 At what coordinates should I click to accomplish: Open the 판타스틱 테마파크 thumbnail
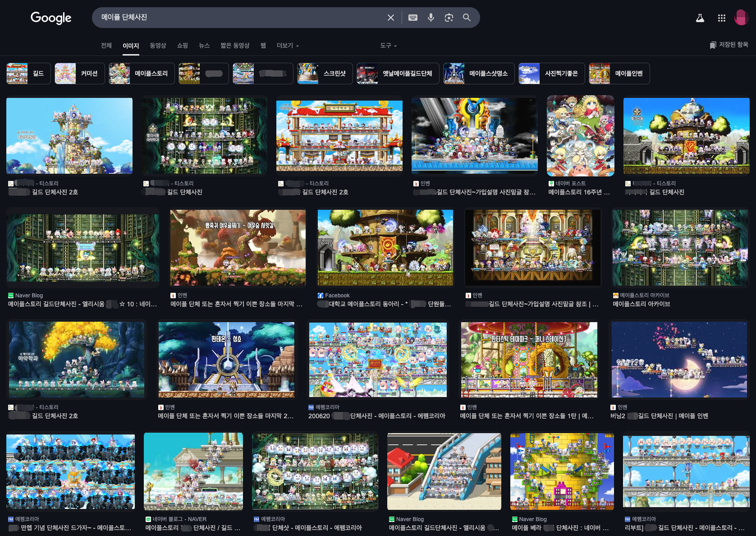pos(529,360)
